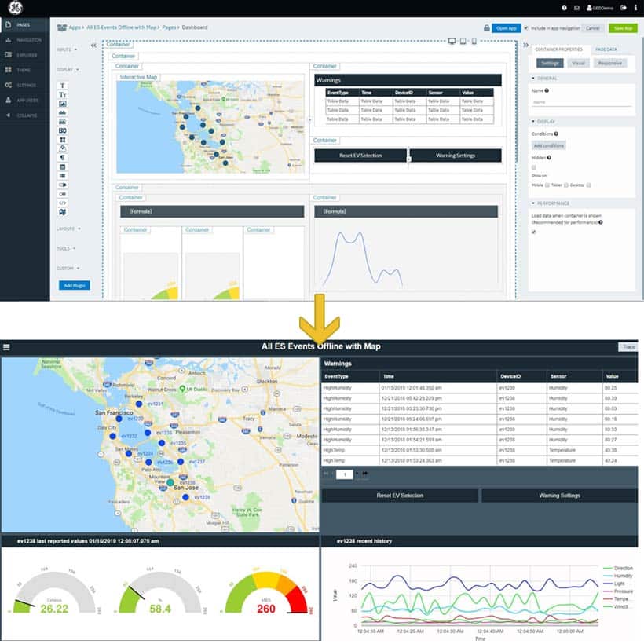Screen dimensions: 644x644
Task: Click the Add conditions button
Action: pos(548,146)
